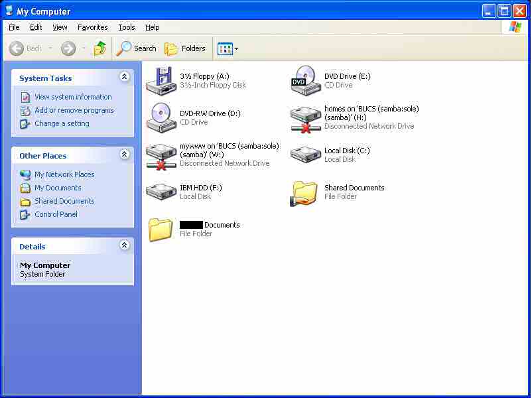532x398 pixels.
Task: Click the Details header text
Action: (33, 247)
